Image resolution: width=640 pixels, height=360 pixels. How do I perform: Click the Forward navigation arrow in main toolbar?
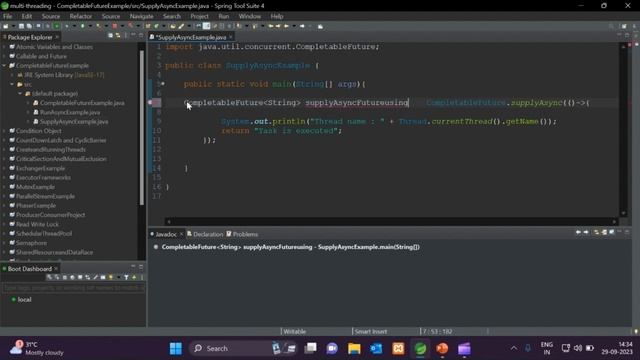(302, 26)
